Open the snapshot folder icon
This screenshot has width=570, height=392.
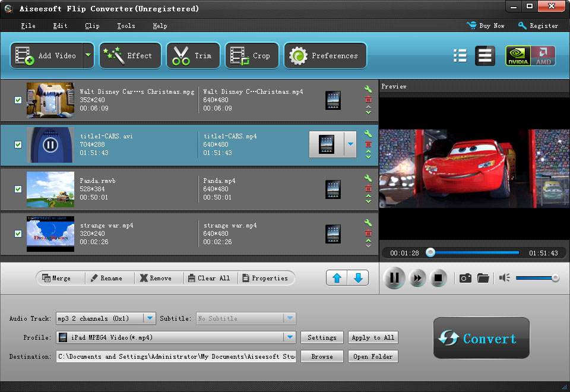click(483, 277)
